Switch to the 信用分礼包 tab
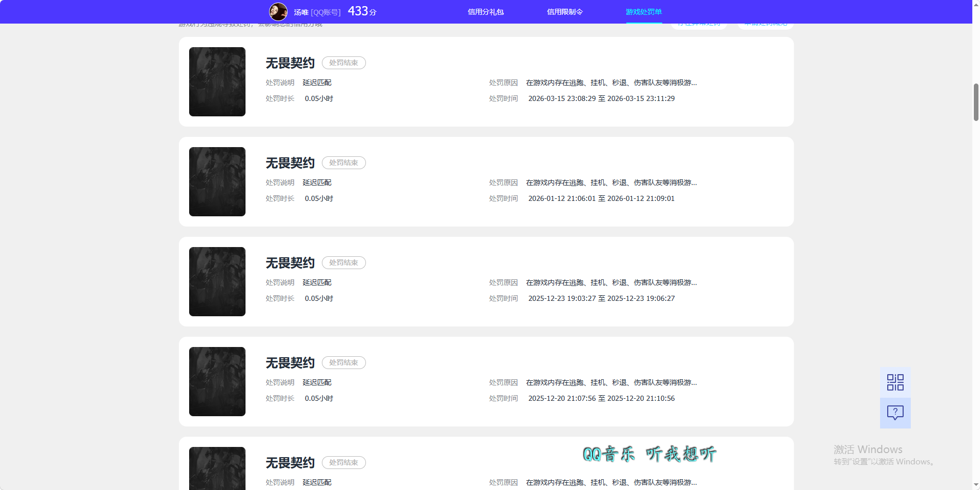Screen dimensions: 980x490 [486, 11]
